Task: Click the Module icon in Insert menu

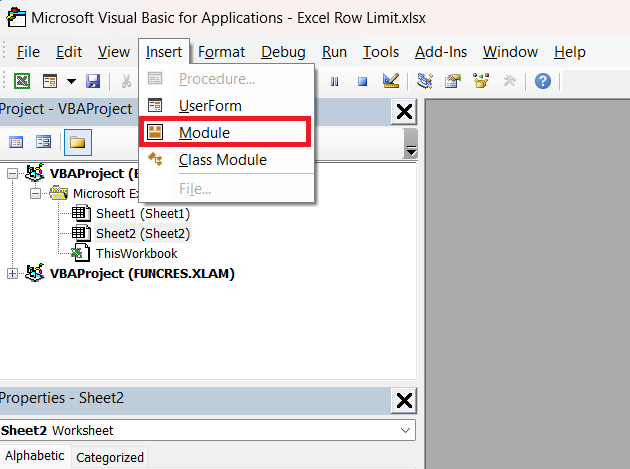Action: click(x=155, y=132)
